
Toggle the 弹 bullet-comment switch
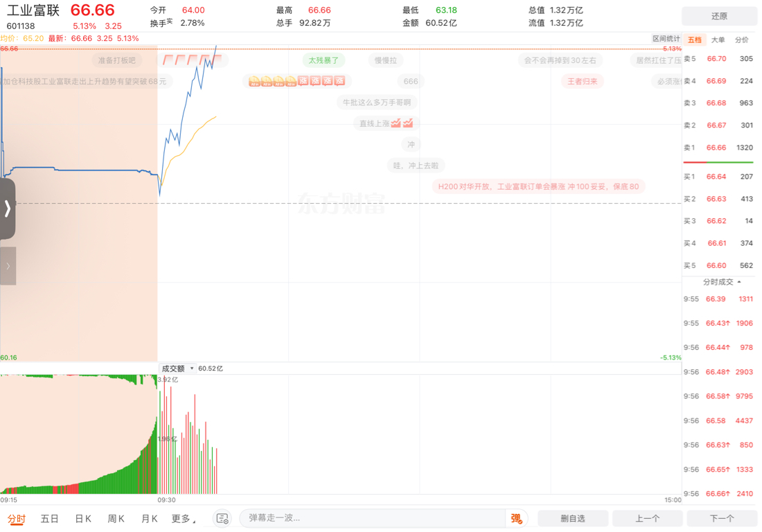(x=517, y=518)
